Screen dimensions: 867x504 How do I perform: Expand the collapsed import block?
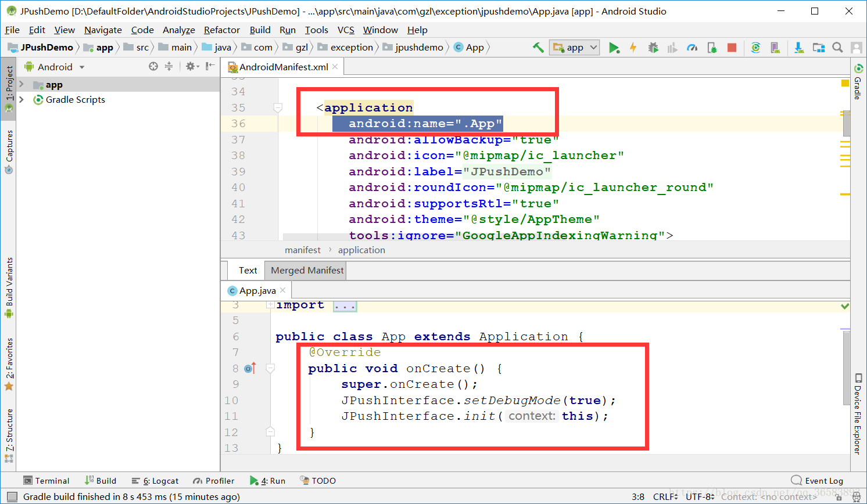(x=270, y=305)
